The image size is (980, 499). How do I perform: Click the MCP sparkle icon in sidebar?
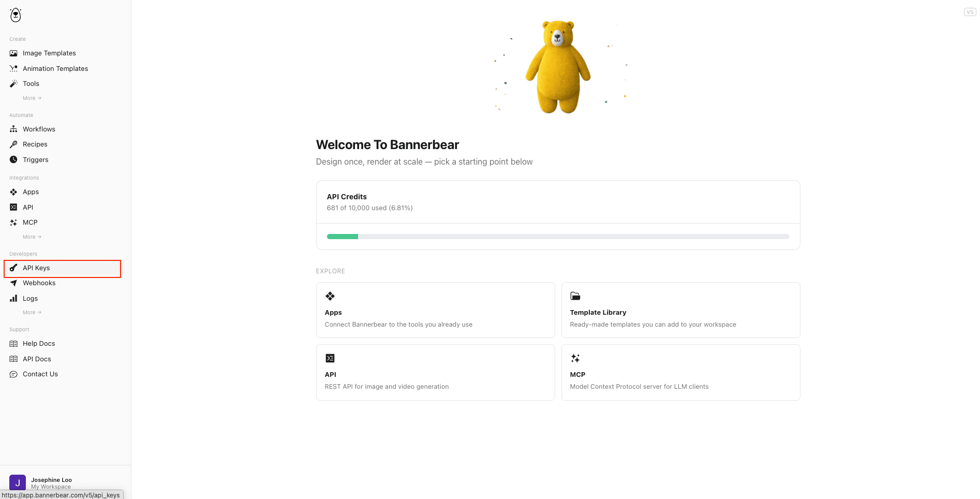coord(13,223)
